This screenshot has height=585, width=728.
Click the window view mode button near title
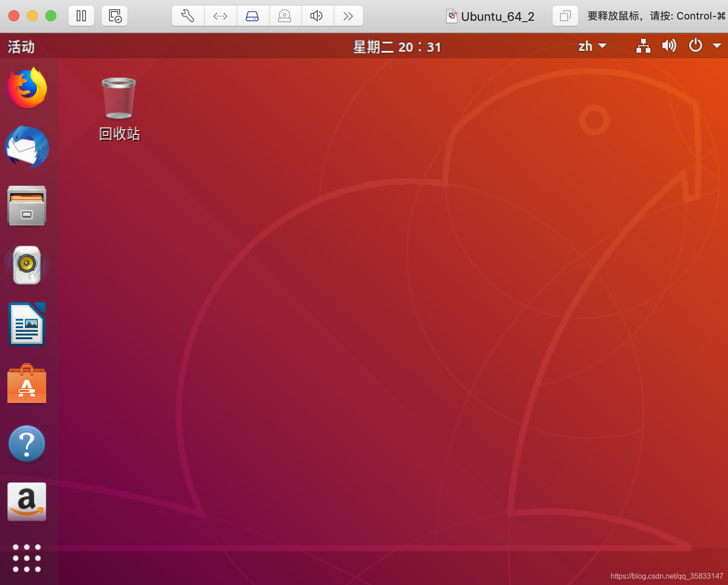pos(565,16)
